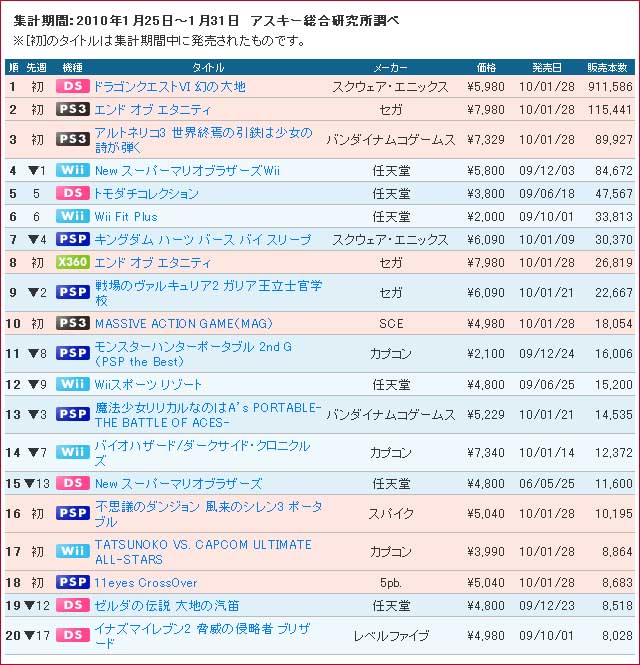
Task: Click the DS badge beside トモダチコレクション
Action: (73, 193)
